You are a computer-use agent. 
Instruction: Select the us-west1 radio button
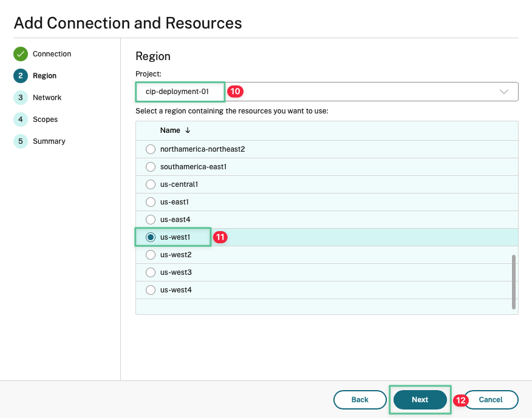(x=151, y=237)
